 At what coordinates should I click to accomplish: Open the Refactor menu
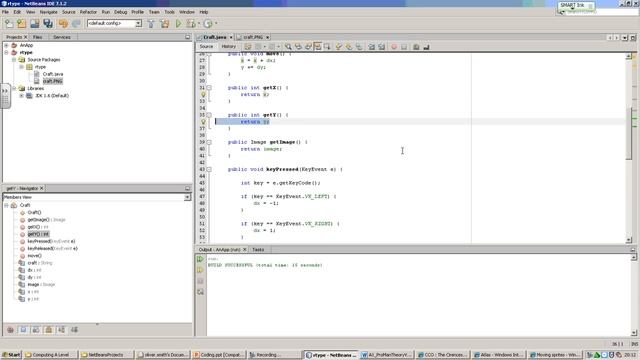[88, 12]
